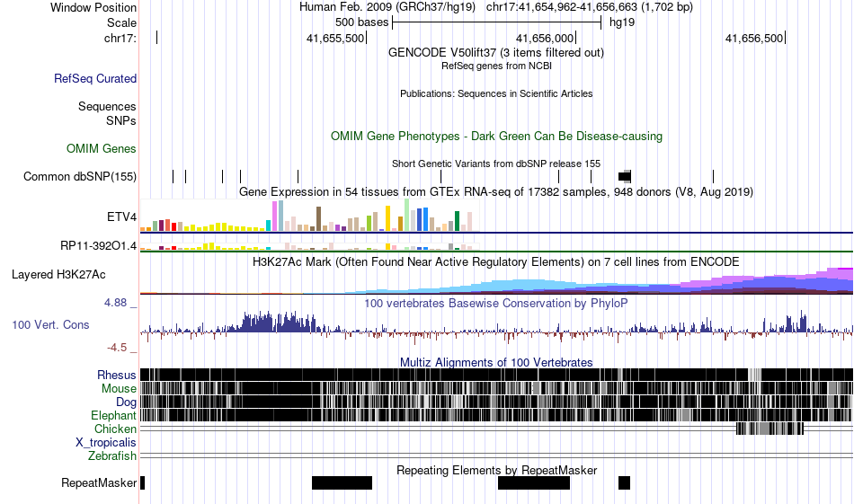
Task: Open Gene Expression in 54 tissues GTEx title
Action: point(496,192)
